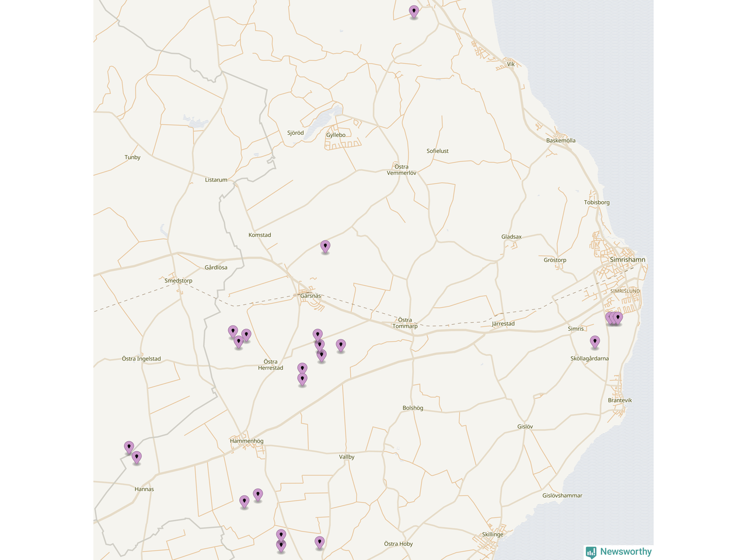Viewport: 747px width, 560px height.
Task: Click the Gislöv label
Action: coord(525,427)
